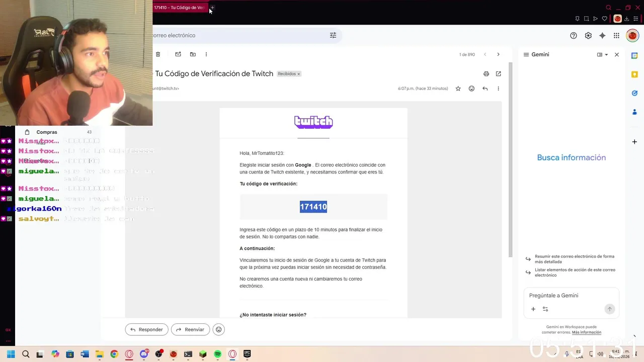
Task: Click the Reenviar button
Action: (190, 329)
